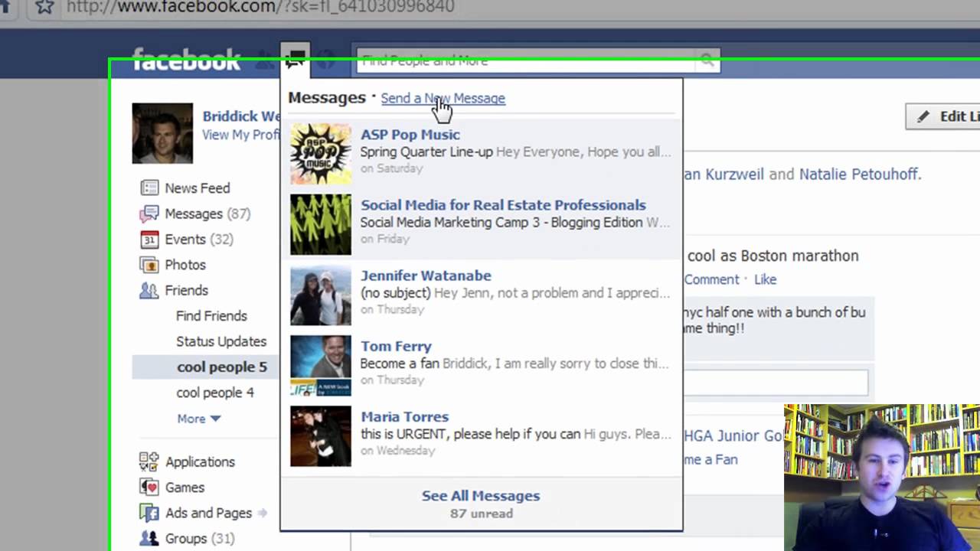The width and height of the screenshot is (980, 551).
Task: Click the Edit button with pencil icon
Action: pos(943,116)
